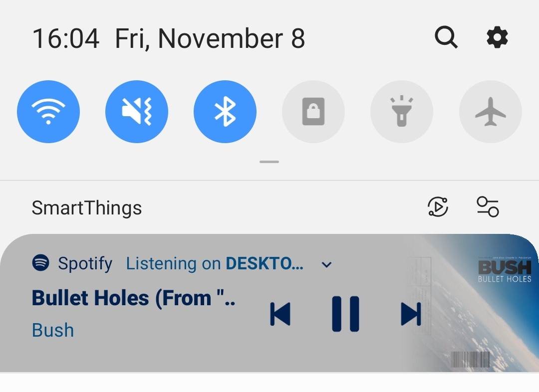Open the search icon in the quick panel

point(446,37)
